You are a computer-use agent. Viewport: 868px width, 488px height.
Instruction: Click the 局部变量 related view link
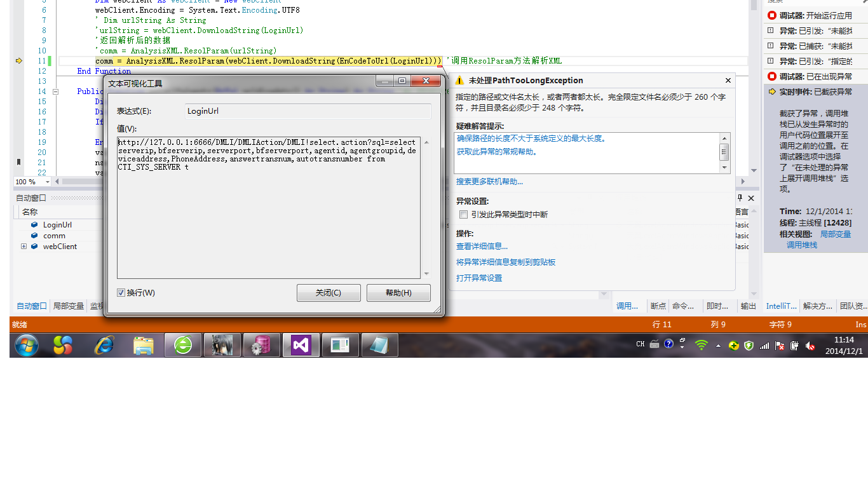point(835,234)
